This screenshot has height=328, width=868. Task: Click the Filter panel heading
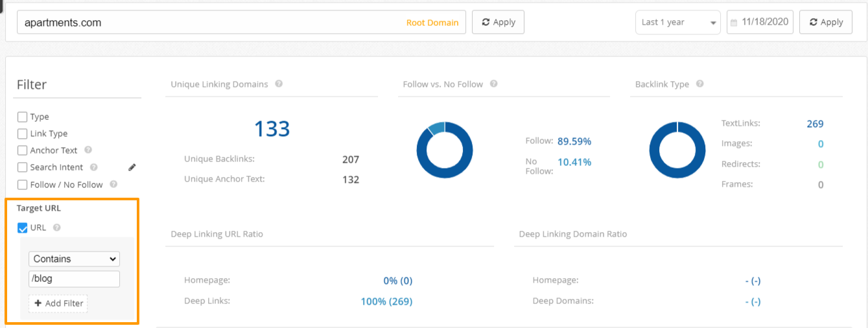coord(32,84)
